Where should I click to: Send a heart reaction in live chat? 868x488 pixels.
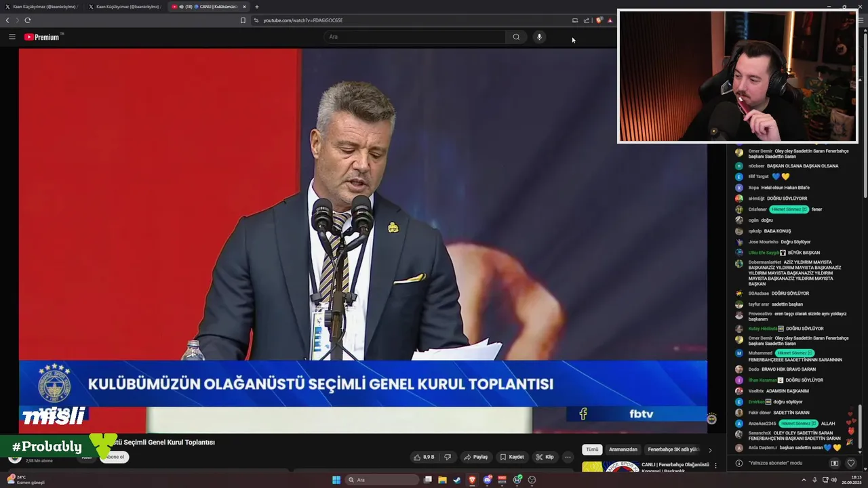tap(851, 463)
